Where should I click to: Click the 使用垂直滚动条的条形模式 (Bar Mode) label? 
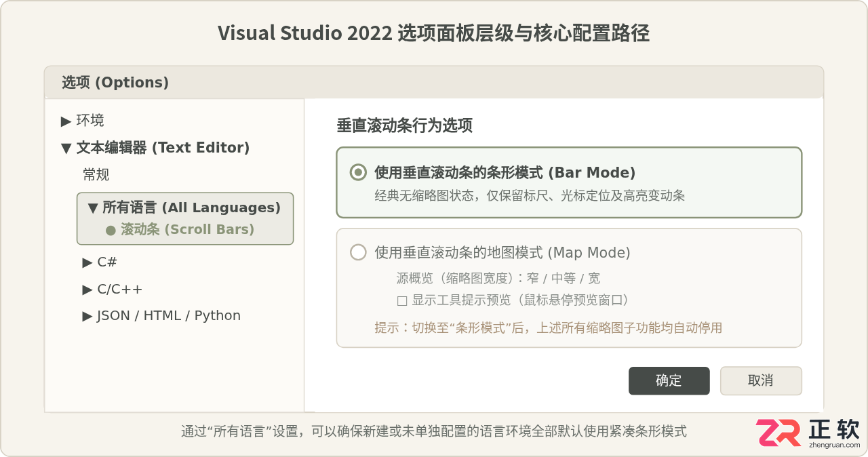click(x=505, y=172)
